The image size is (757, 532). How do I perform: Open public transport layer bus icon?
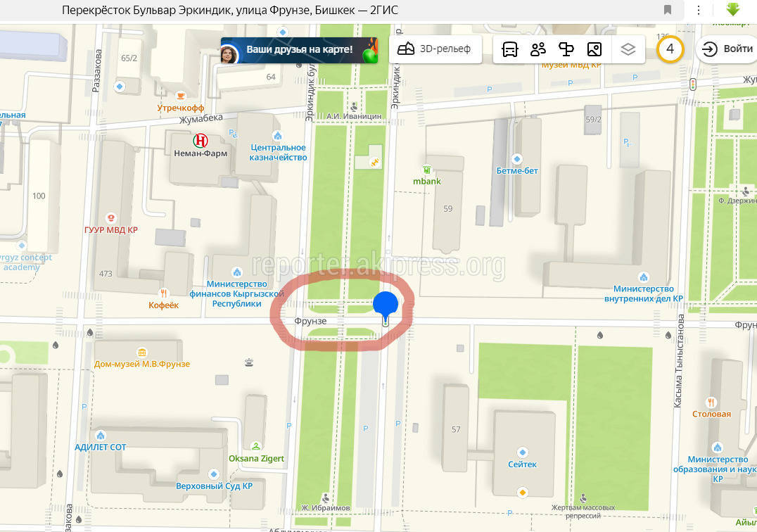[510, 49]
